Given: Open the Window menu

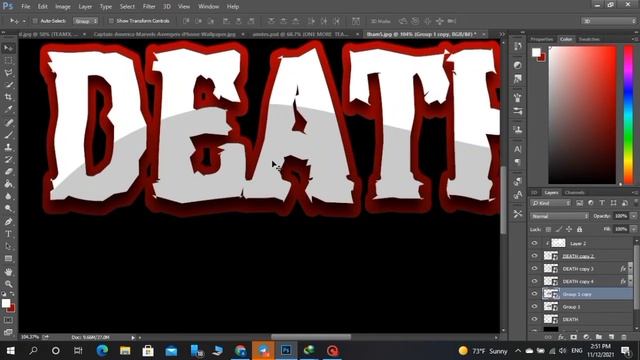Looking at the screenshot, I should 209,7.
